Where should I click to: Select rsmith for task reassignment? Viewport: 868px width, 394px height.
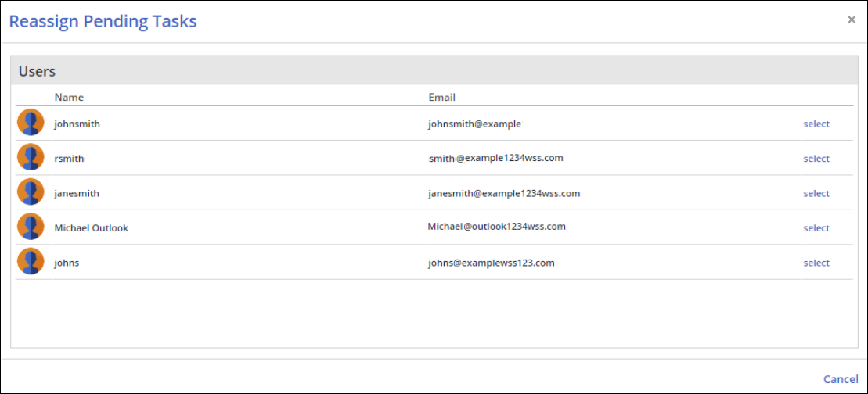816,159
